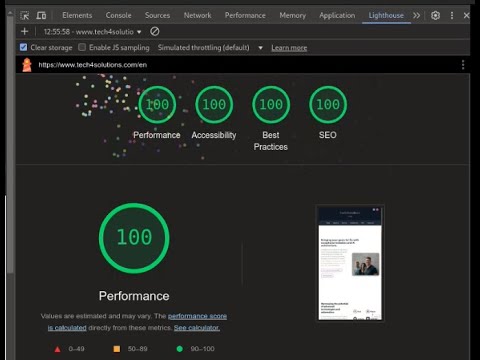The width and height of the screenshot is (480, 360).
Task: Add a new Lighthouse report with plus icon
Action: (x=24, y=32)
